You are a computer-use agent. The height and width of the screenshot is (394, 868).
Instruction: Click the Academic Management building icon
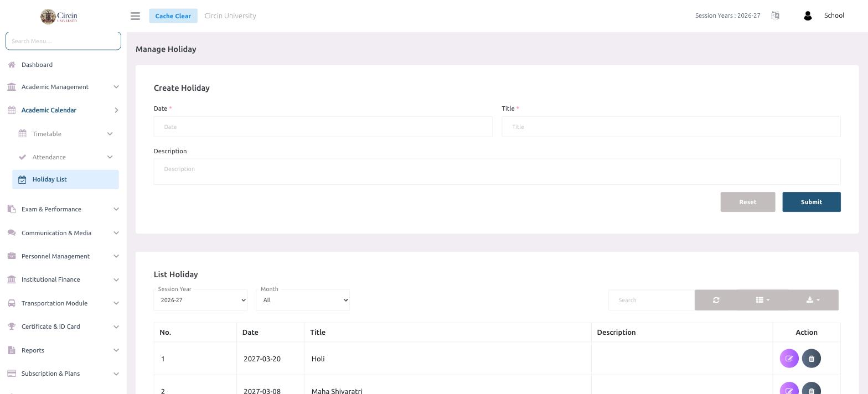coord(12,87)
